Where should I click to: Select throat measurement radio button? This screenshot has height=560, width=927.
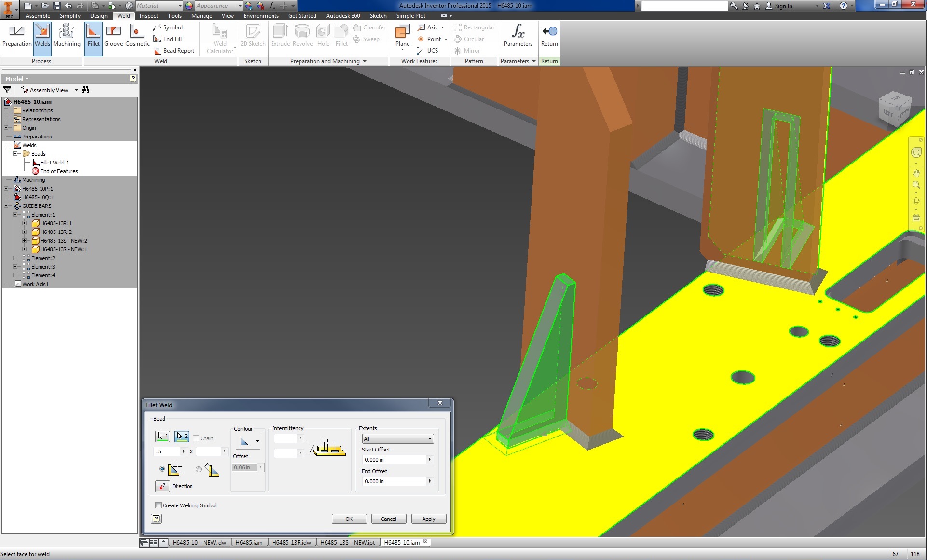click(x=199, y=469)
